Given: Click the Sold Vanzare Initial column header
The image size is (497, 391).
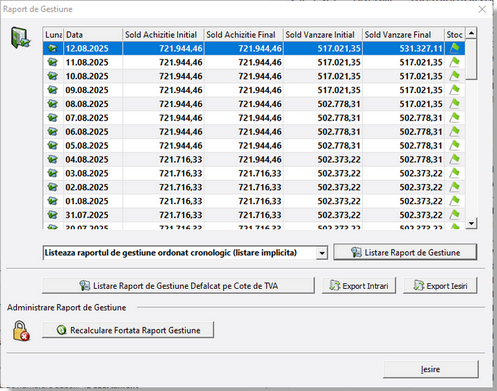Looking at the screenshot, I should [x=323, y=35].
